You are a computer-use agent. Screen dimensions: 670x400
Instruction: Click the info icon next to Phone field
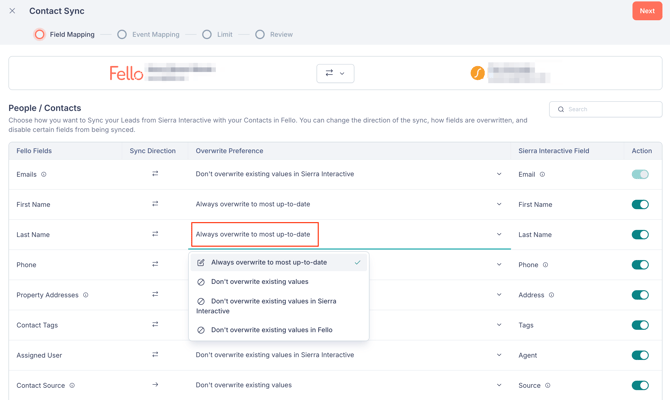point(545,265)
